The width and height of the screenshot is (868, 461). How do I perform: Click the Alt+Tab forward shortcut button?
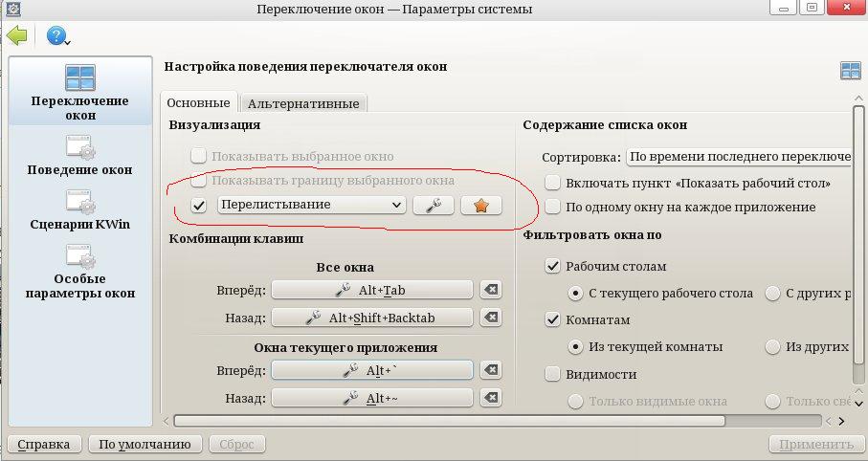pos(372,290)
